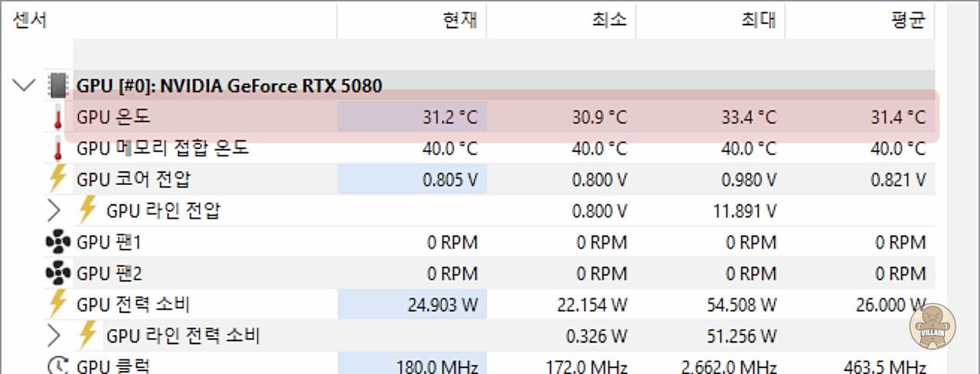Click the average clock value 463.5 MHz
The width and height of the screenshot is (980, 374).
coord(885,366)
